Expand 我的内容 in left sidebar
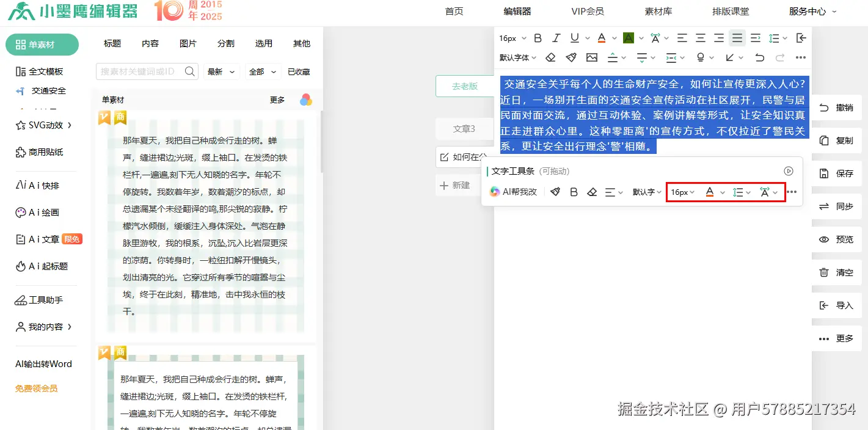Screen dimensions: 868x430 [44, 327]
